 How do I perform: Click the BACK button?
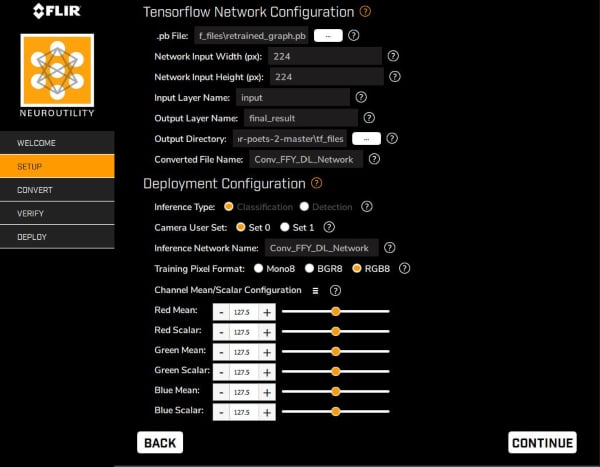pos(160,443)
